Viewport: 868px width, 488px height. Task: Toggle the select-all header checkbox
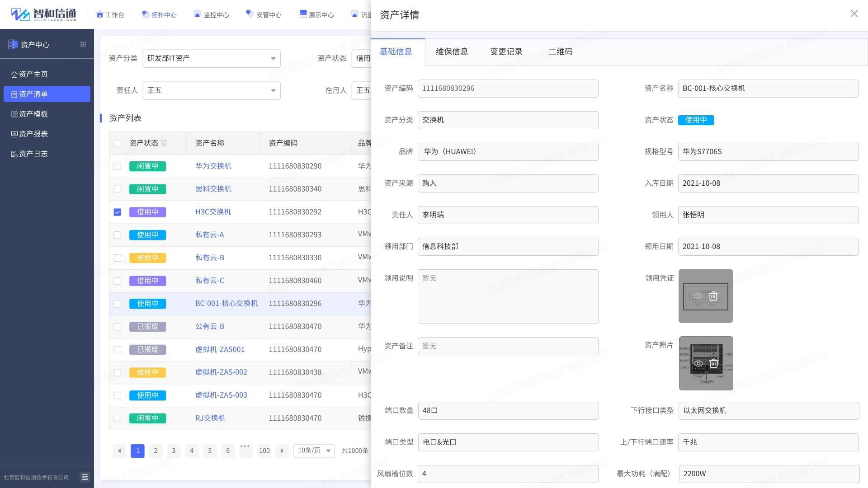coord(118,143)
